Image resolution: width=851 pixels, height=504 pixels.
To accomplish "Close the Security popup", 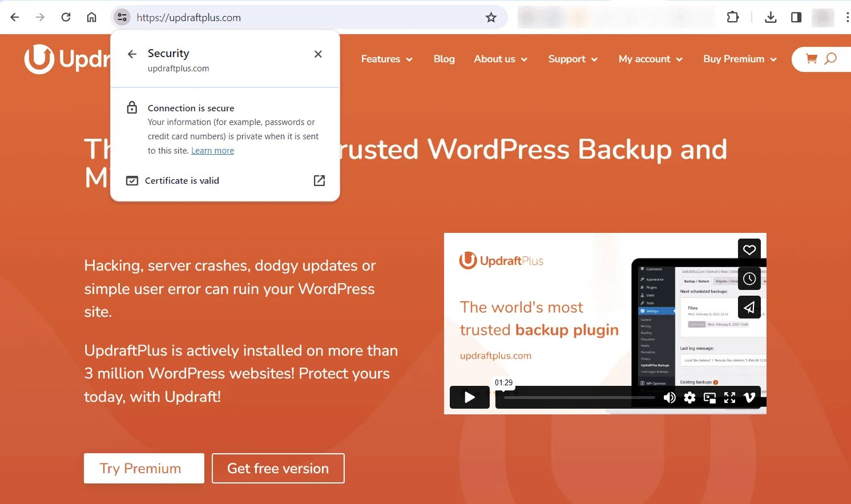I will 318,54.
